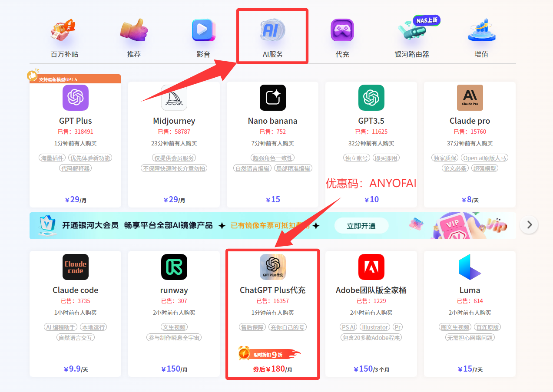Click the Claude pro brown logo
The image size is (553, 392).
coord(470,98)
